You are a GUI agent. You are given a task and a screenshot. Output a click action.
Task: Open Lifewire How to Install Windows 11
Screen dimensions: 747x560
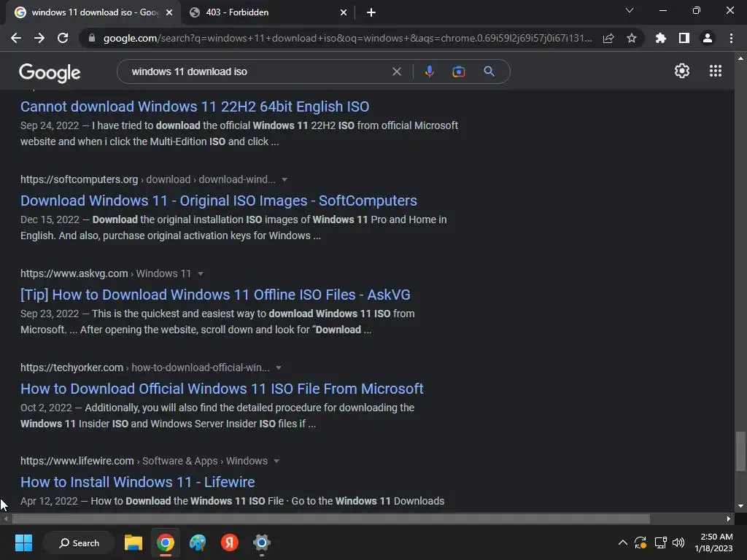tap(138, 482)
